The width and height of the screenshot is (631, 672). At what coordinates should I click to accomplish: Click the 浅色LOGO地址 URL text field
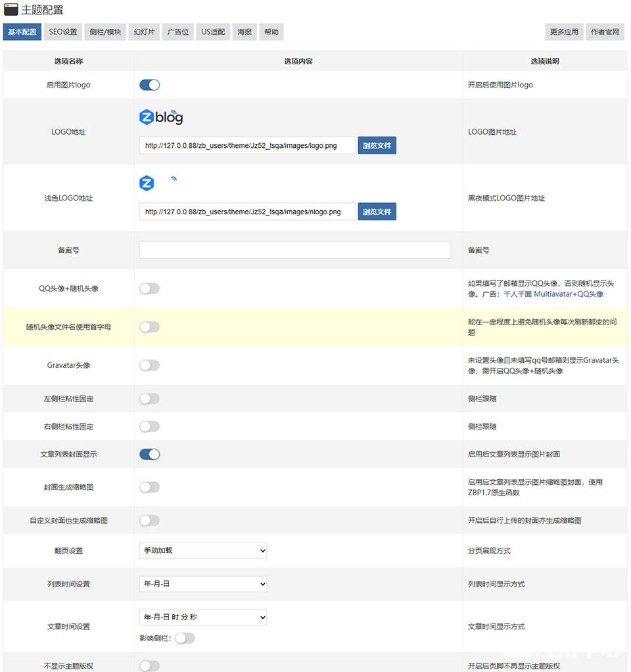pos(247,212)
